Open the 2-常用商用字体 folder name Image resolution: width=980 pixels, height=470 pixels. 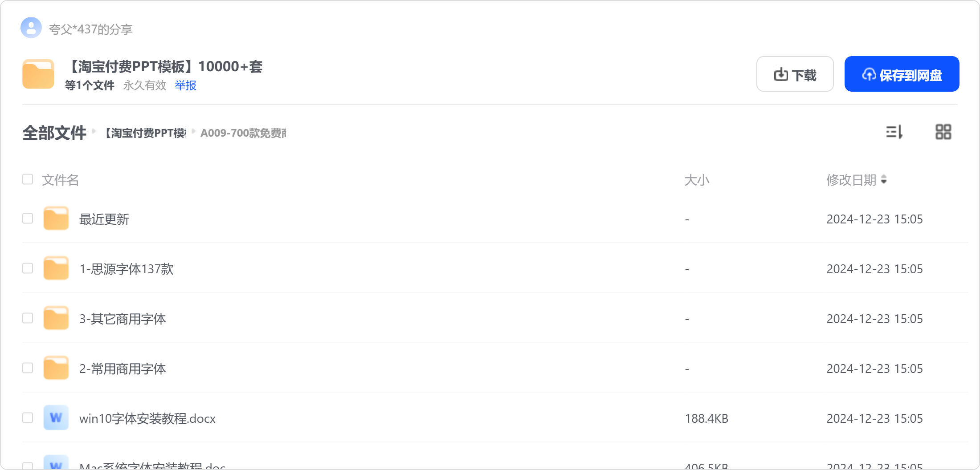tap(122, 369)
